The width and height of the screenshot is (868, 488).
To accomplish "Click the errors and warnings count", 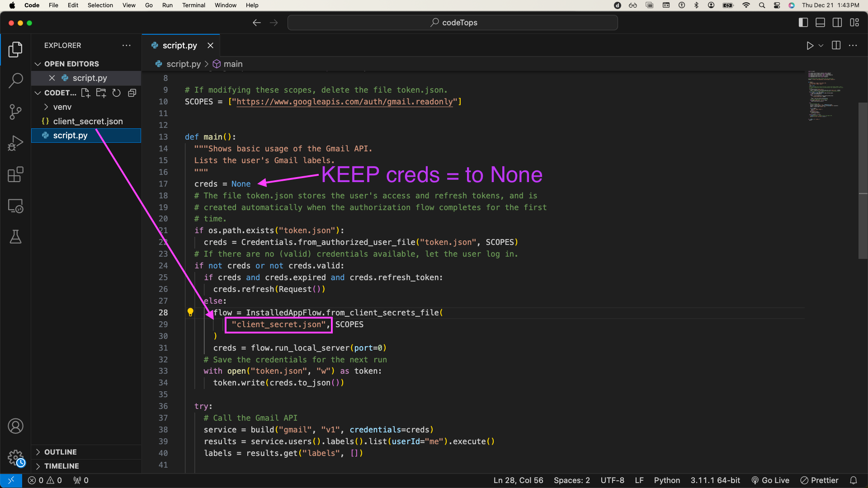I will [x=45, y=480].
